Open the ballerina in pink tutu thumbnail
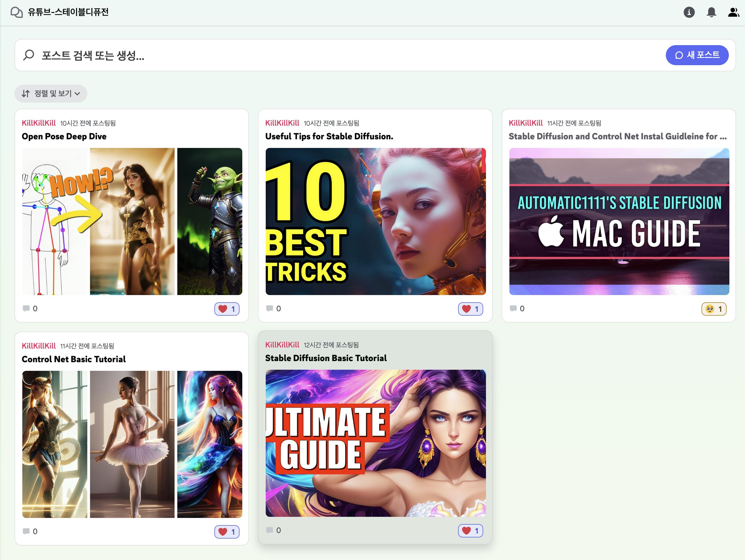Image resolution: width=745 pixels, height=560 pixels. click(x=132, y=444)
